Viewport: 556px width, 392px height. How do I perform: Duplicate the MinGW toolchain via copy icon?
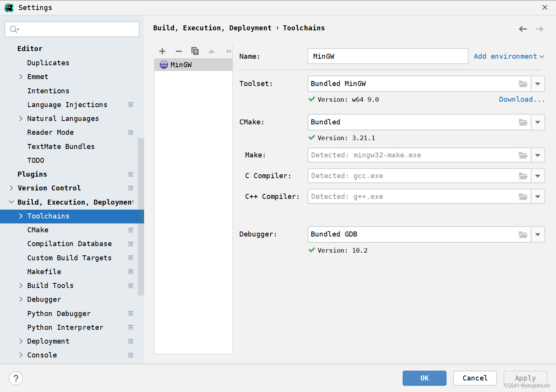pos(195,51)
